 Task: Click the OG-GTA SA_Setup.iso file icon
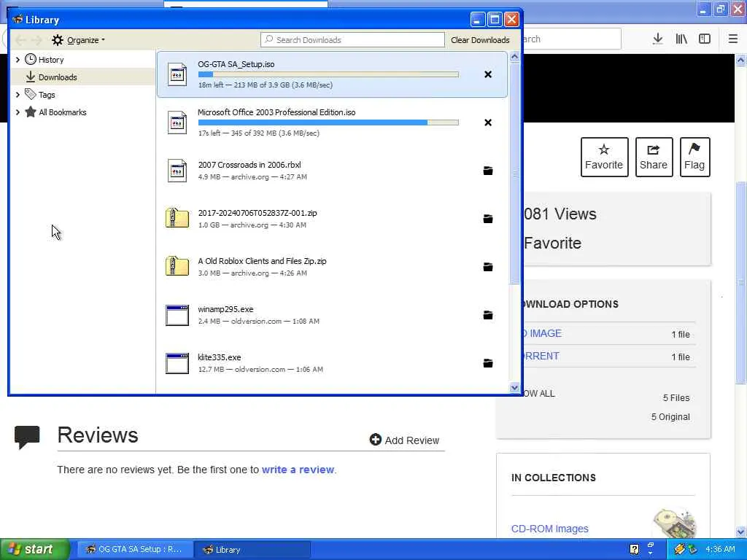point(177,74)
